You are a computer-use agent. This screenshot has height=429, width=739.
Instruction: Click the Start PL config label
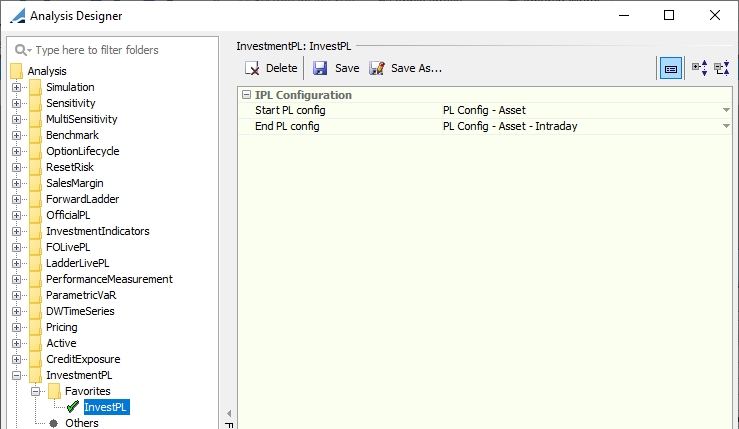click(x=290, y=110)
